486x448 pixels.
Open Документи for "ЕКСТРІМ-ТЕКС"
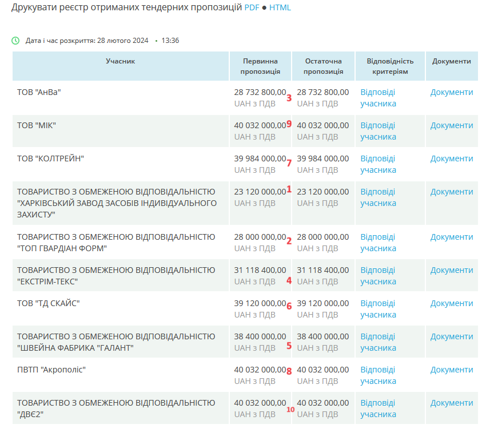[452, 270]
